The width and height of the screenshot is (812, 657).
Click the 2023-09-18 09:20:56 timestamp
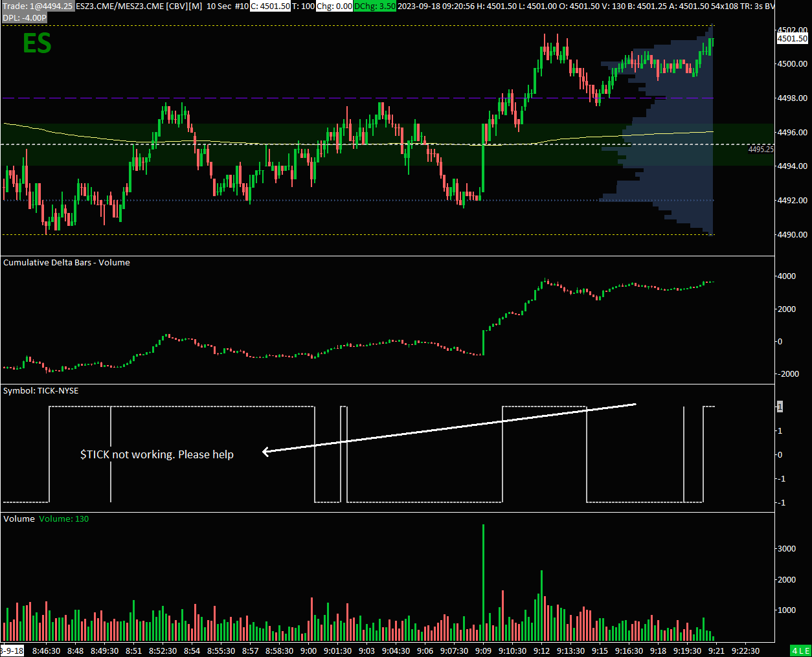point(436,6)
